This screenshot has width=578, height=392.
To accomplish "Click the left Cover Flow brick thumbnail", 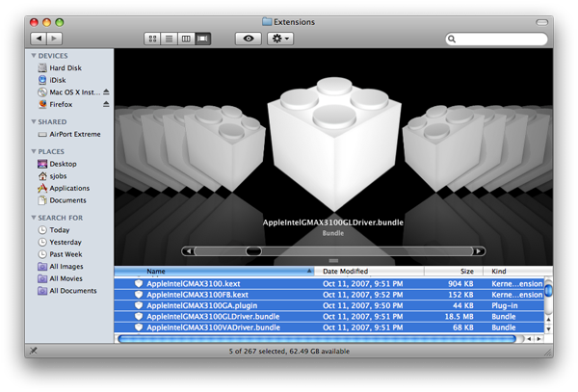I will coord(224,147).
